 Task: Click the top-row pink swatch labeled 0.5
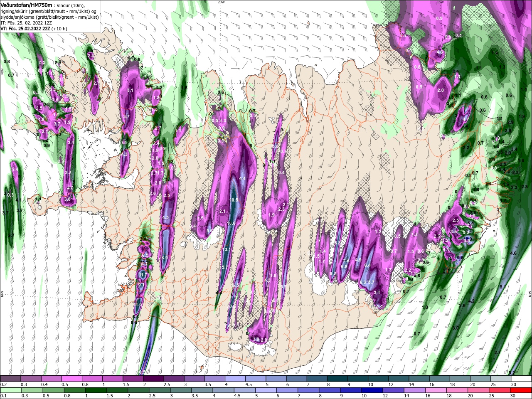pos(71,379)
